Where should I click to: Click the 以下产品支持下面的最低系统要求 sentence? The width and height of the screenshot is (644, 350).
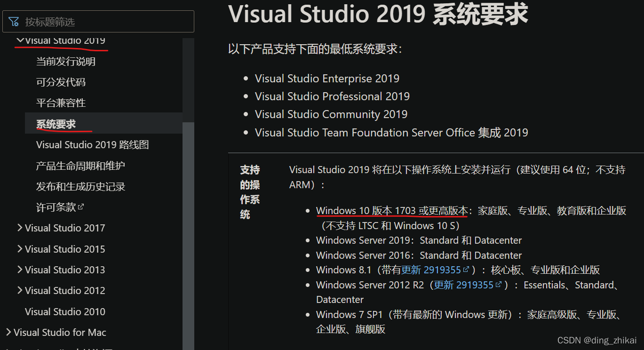coord(315,49)
